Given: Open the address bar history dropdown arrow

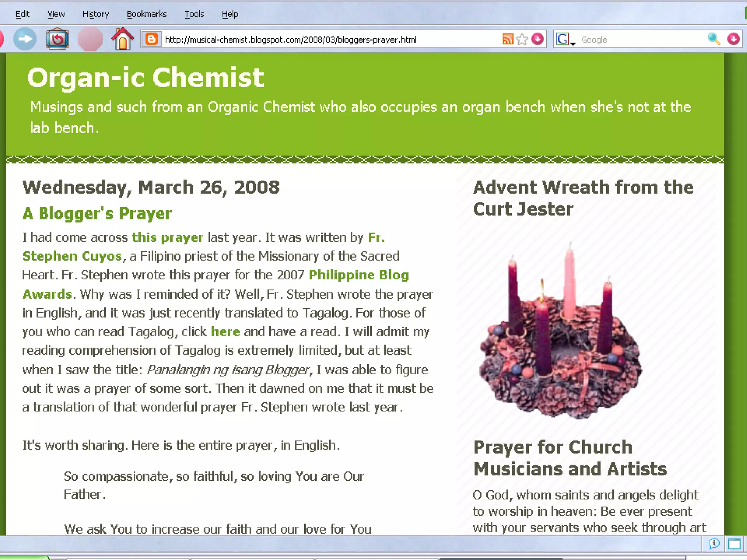Looking at the screenshot, I should pyautogui.click(x=538, y=39).
